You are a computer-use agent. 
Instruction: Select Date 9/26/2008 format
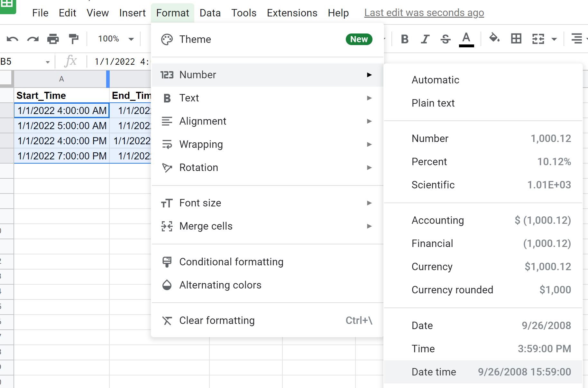[x=483, y=326]
